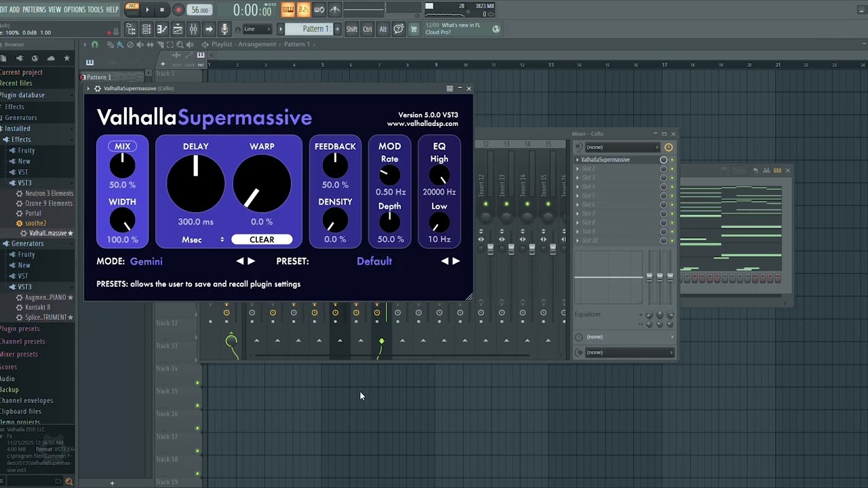The image size is (868, 488).
Task: Stop playback with the Stop button
Action: pos(162,9)
